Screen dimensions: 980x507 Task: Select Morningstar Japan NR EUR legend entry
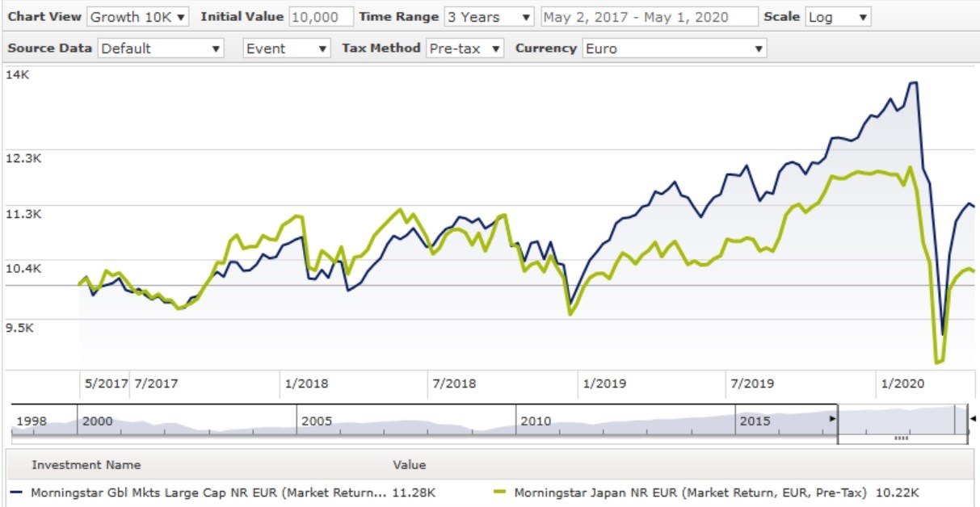(690, 492)
